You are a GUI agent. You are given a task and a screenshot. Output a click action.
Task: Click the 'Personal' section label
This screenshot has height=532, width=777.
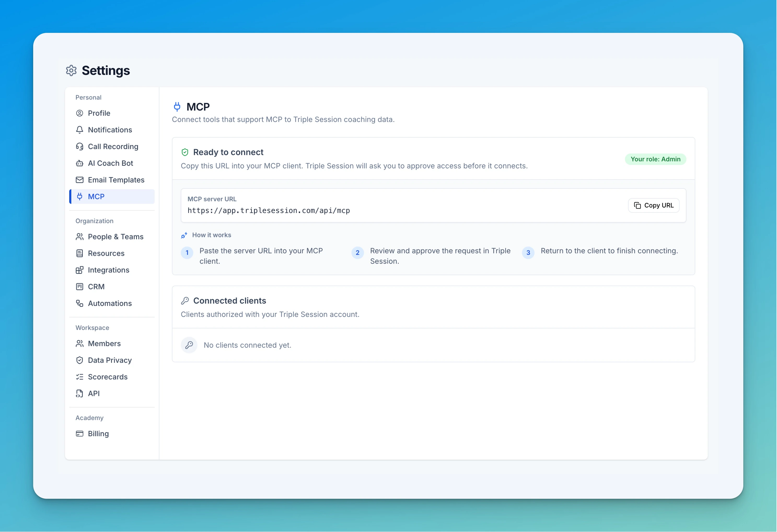pyautogui.click(x=88, y=98)
